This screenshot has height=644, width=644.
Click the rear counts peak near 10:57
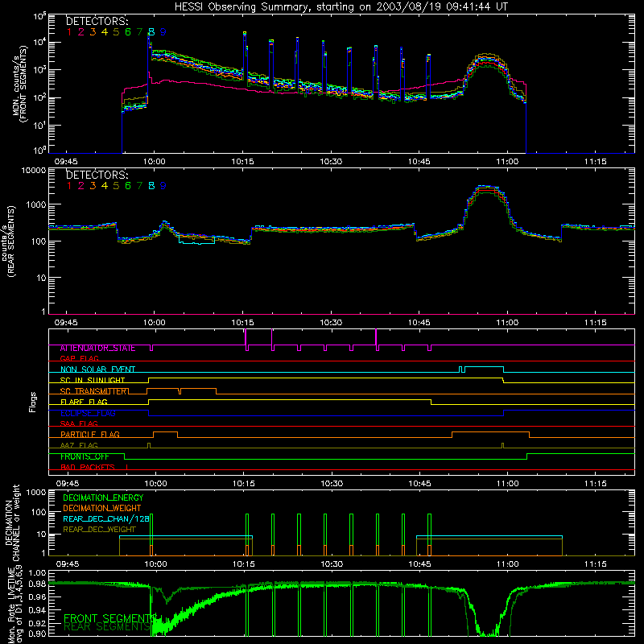click(x=487, y=187)
